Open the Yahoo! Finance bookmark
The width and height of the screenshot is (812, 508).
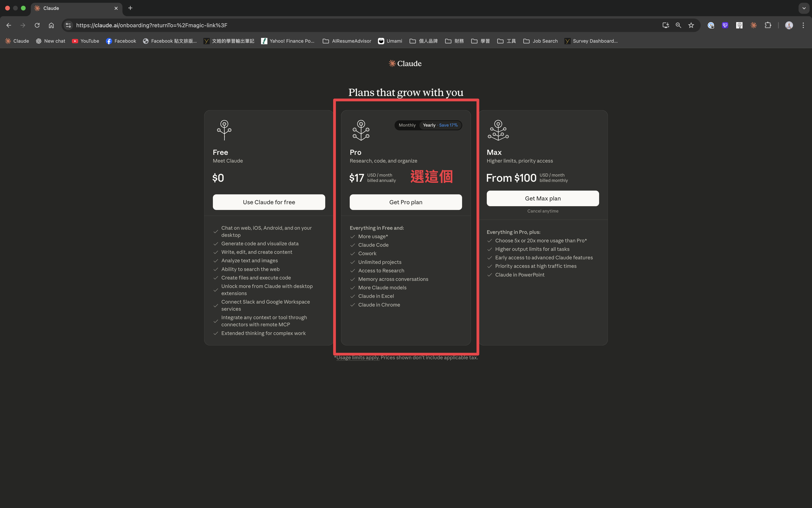[288, 41]
